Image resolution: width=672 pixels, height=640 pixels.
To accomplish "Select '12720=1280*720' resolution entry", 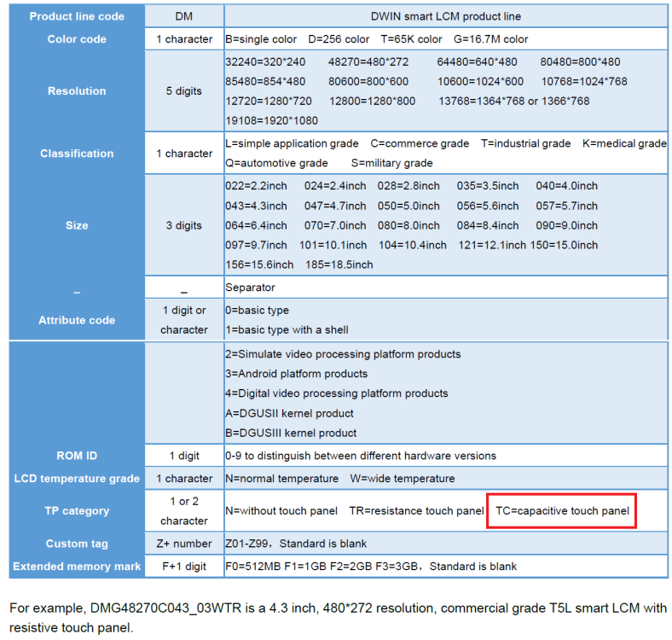I will pos(269,102).
